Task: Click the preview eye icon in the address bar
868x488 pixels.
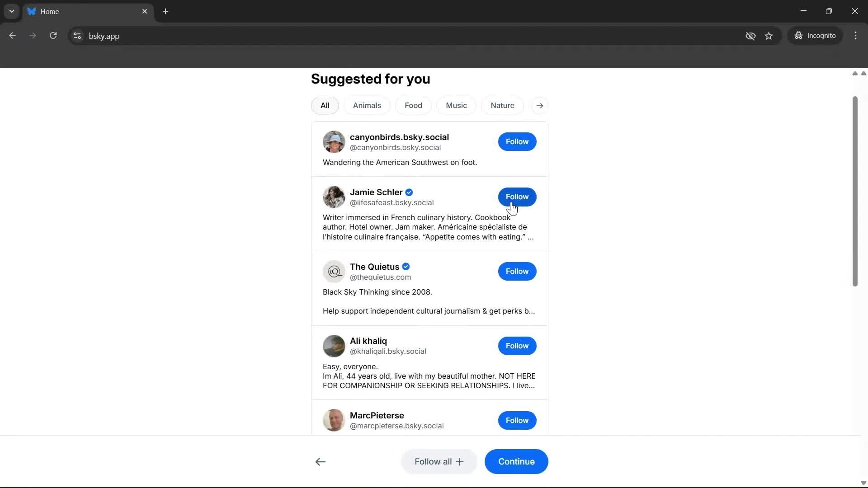Action: (751, 36)
